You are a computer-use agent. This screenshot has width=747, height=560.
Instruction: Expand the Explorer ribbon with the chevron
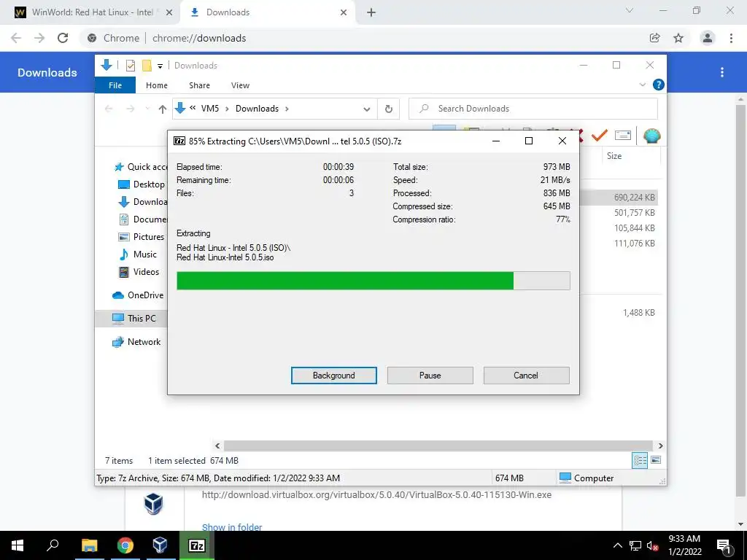642,85
